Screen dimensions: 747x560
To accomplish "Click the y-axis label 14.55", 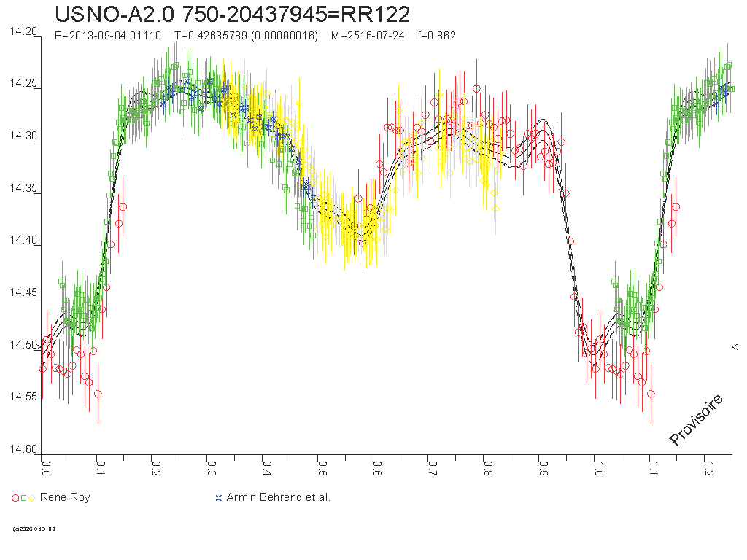I will click(23, 397).
